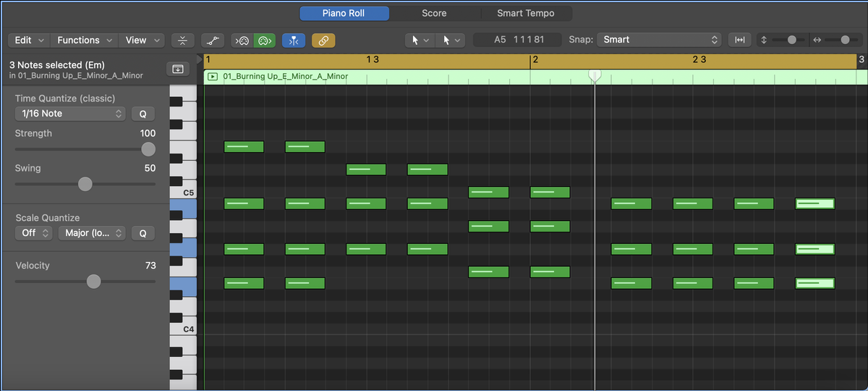868x391 pixels.
Task: Switch to the Piano Roll tab
Action: pyautogui.click(x=344, y=13)
